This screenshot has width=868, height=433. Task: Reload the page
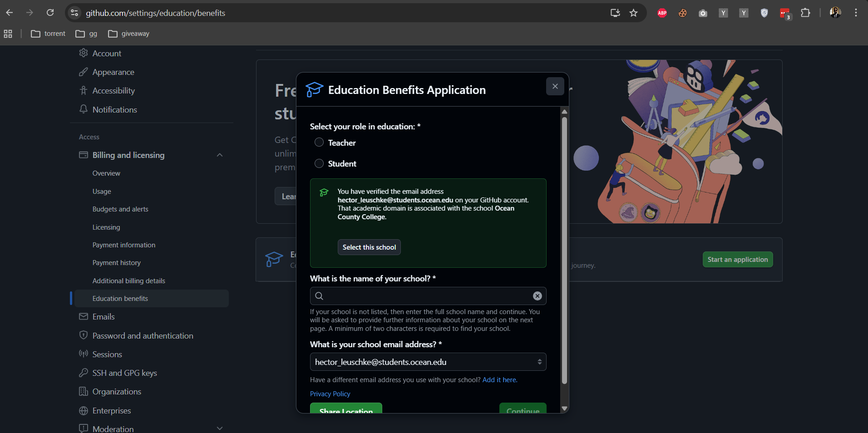tap(50, 13)
